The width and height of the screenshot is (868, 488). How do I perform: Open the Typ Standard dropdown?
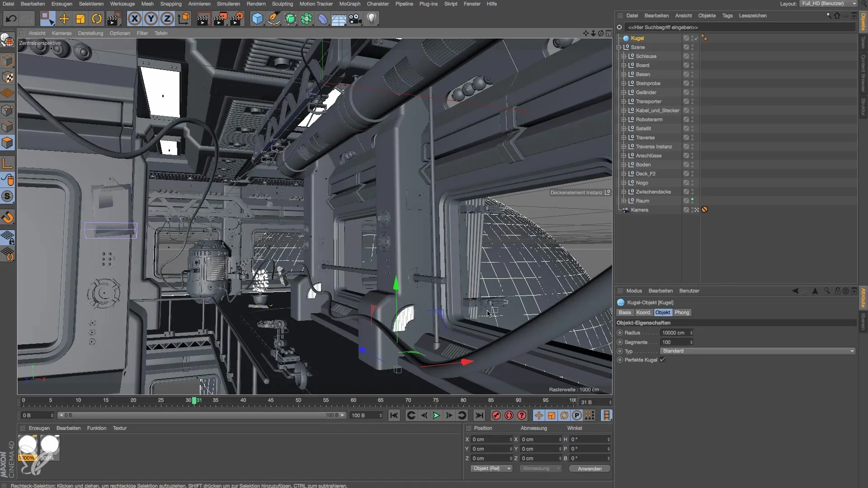pyautogui.click(x=758, y=351)
